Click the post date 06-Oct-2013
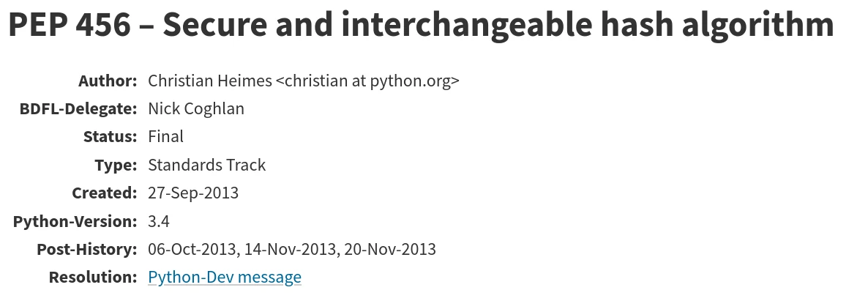The image size is (868, 301). (x=192, y=249)
